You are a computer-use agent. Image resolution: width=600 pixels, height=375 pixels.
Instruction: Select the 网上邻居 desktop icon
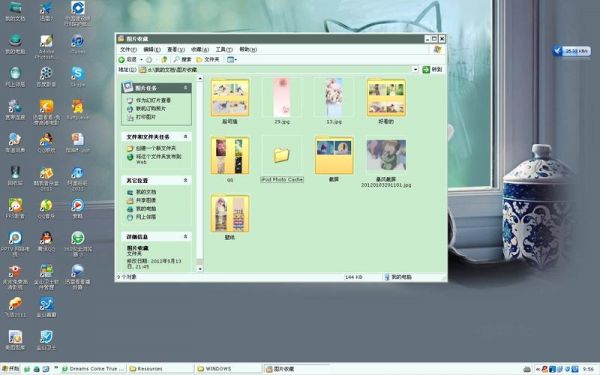15,77
